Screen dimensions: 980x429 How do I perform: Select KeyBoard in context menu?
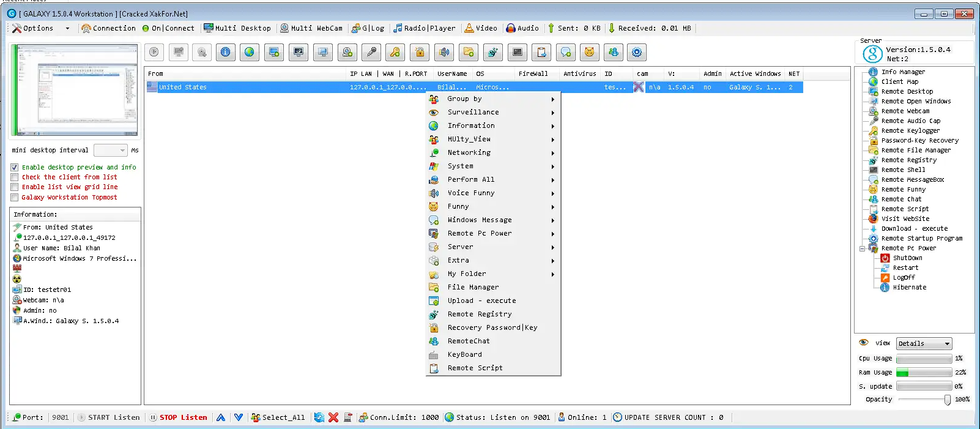(493, 354)
